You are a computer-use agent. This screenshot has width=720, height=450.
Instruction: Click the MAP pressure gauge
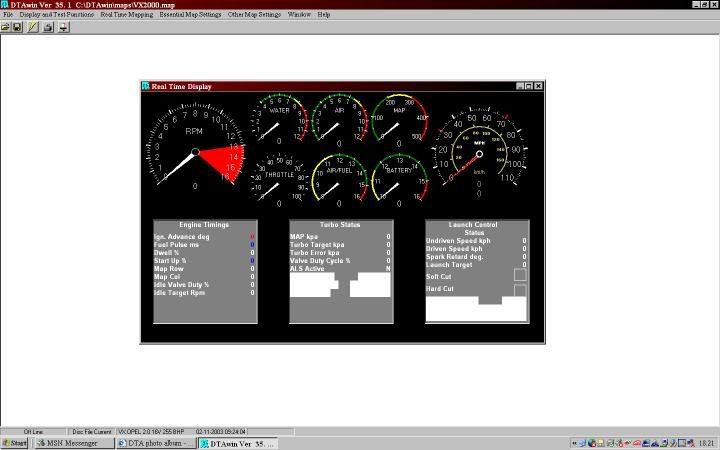pos(399,120)
